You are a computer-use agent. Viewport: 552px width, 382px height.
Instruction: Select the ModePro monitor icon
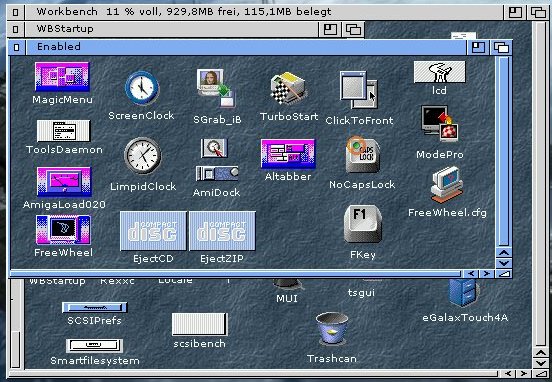440,123
